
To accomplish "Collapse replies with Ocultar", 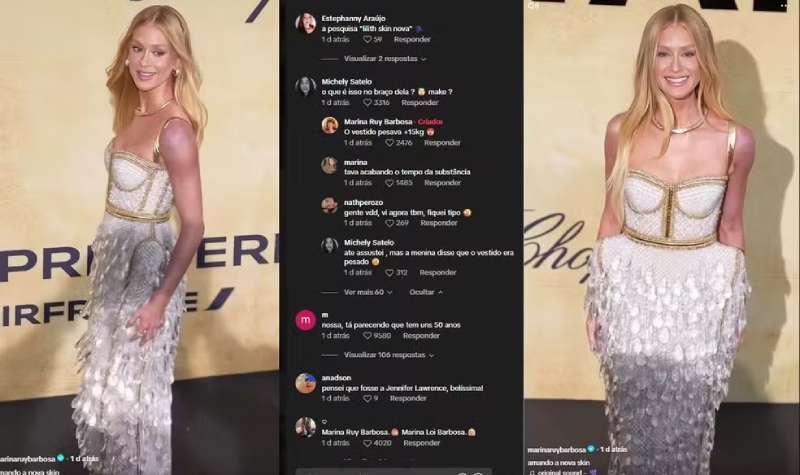I will pos(426,292).
